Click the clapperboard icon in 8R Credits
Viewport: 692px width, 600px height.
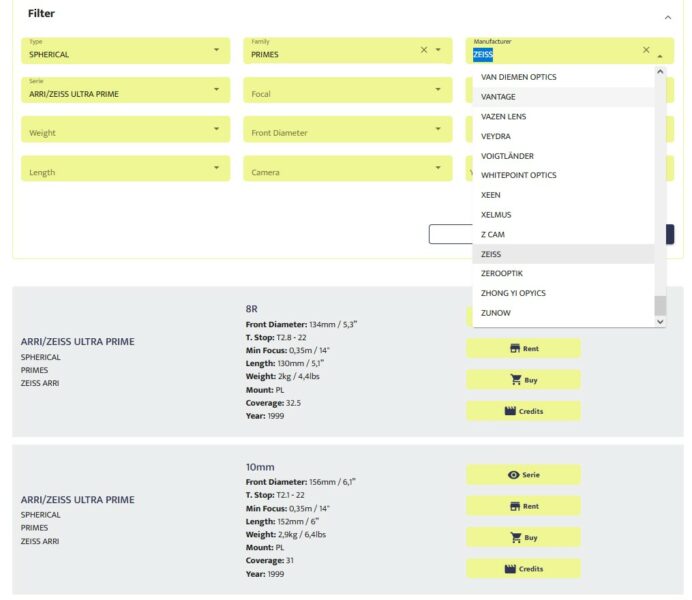click(x=510, y=411)
